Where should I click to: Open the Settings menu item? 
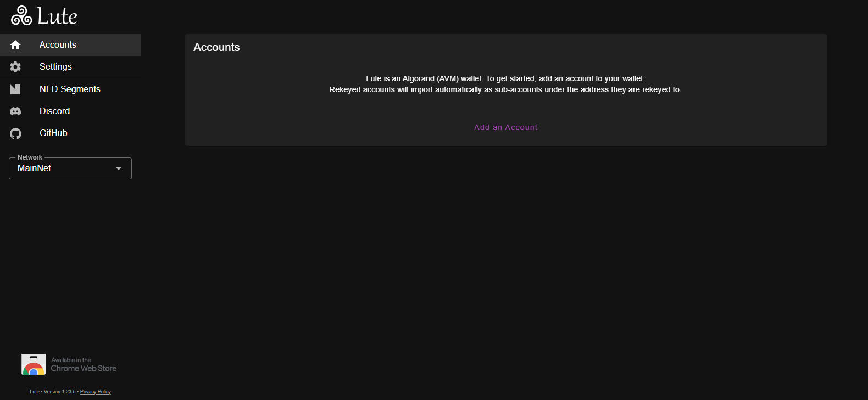pyautogui.click(x=70, y=67)
